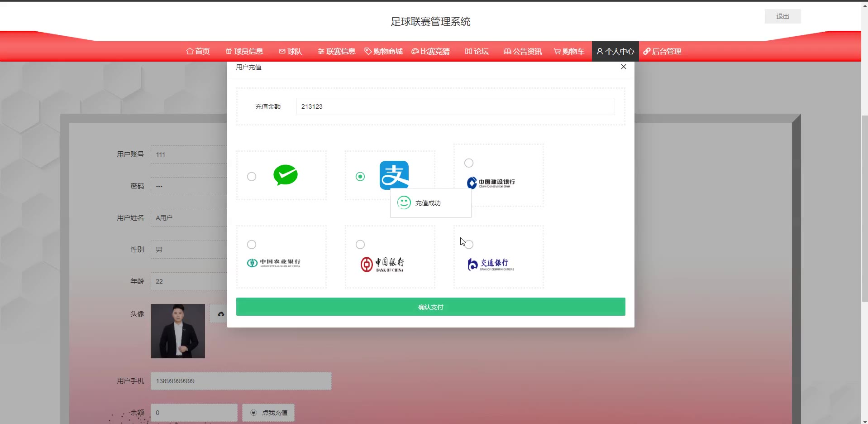Image resolution: width=868 pixels, height=424 pixels.
Task: Choose China Construction Bank radio option
Action: tap(469, 163)
